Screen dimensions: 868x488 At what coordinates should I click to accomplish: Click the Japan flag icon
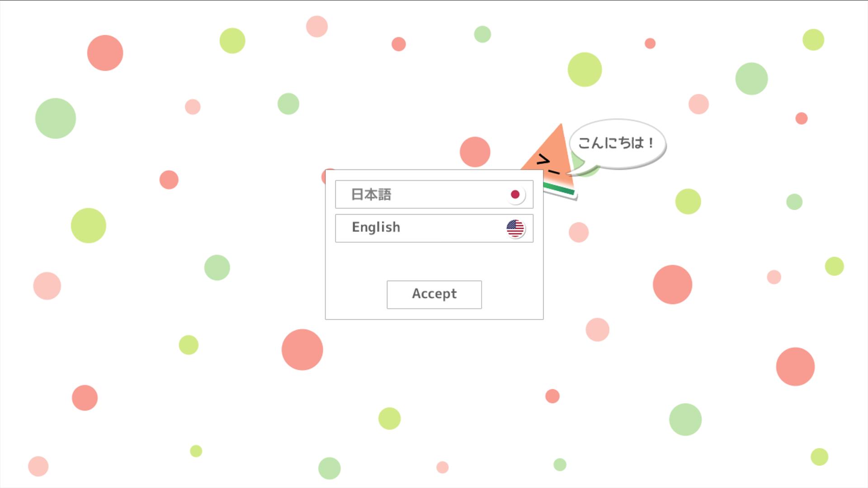(515, 195)
